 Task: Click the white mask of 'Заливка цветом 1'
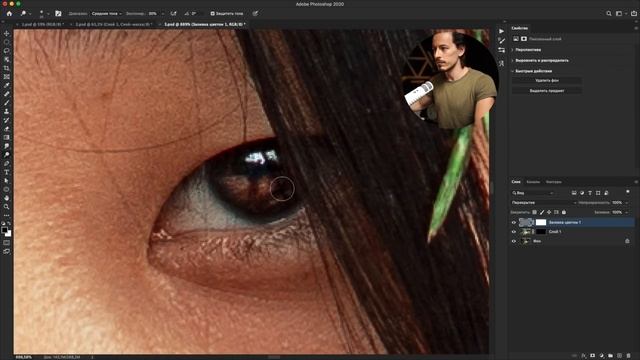pos(541,222)
